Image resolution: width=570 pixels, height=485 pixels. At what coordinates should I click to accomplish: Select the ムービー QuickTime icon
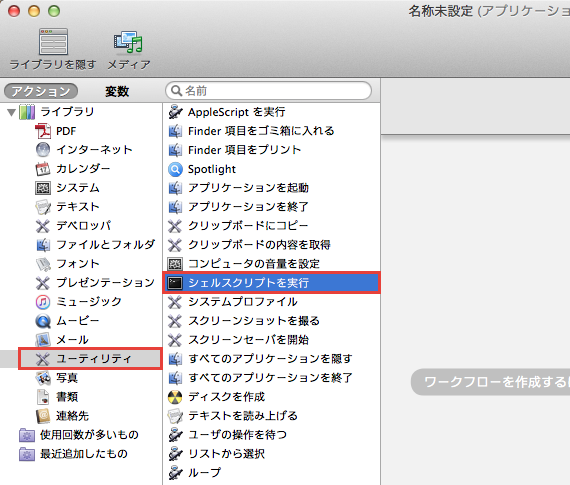point(43,321)
